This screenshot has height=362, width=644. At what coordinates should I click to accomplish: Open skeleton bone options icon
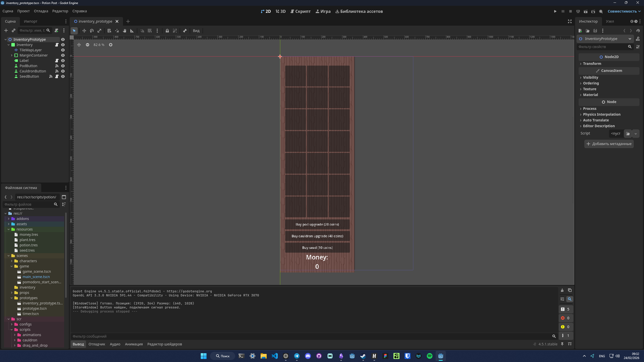(x=185, y=31)
